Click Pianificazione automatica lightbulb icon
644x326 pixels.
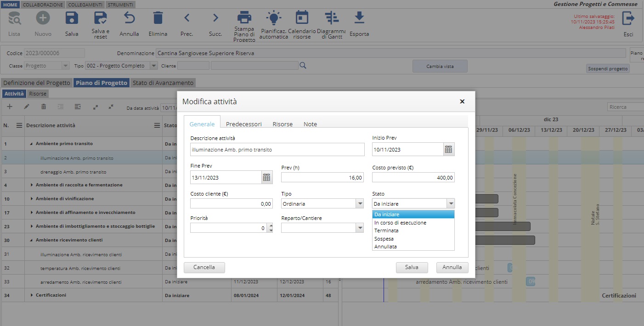click(274, 18)
